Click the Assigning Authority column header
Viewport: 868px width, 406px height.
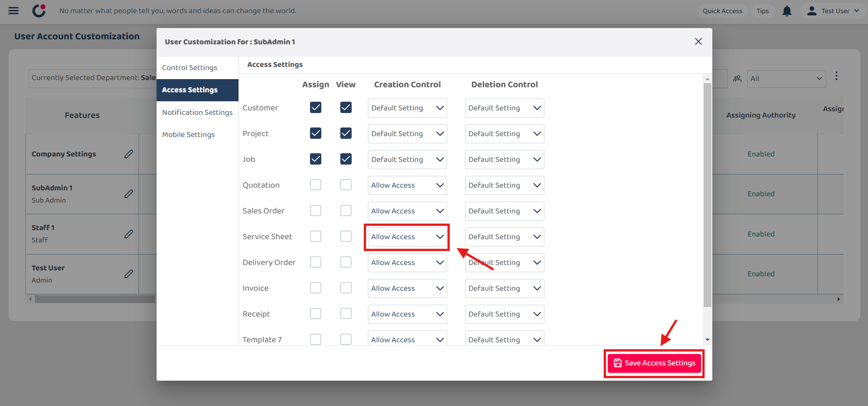coord(761,115)
